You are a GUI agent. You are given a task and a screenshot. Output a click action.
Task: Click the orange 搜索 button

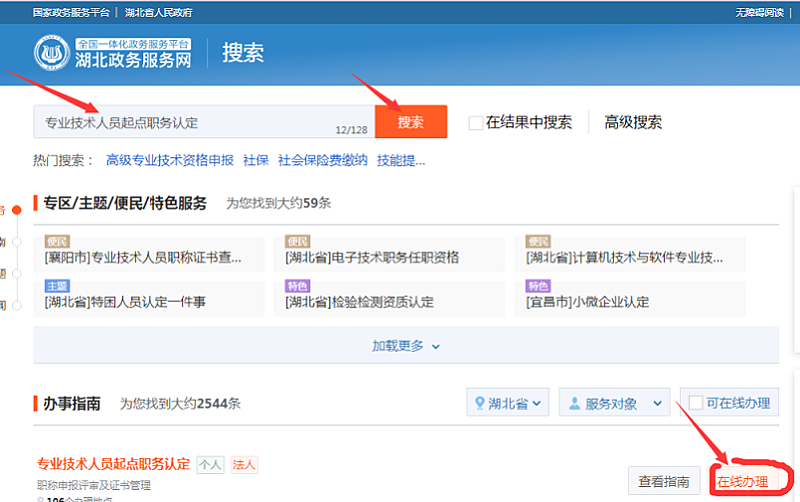click(410, 122)
